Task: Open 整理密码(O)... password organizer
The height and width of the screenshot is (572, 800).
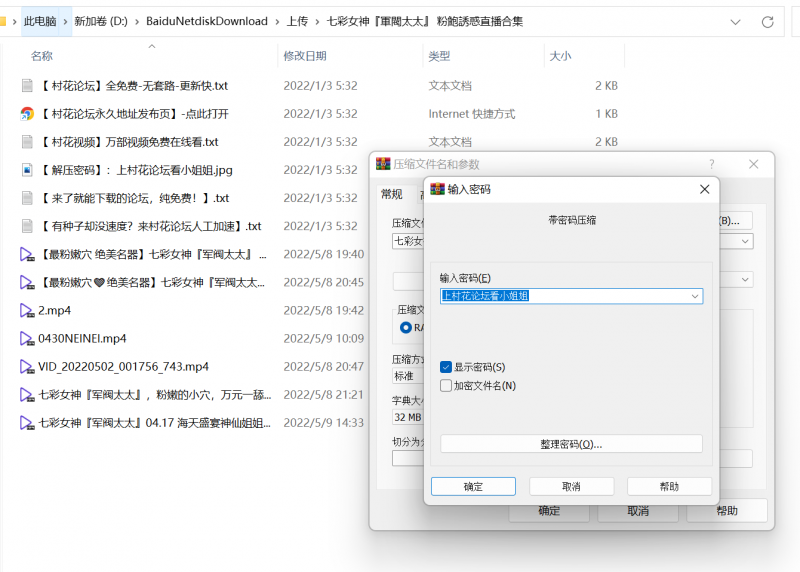Action: tap(571, 444)
